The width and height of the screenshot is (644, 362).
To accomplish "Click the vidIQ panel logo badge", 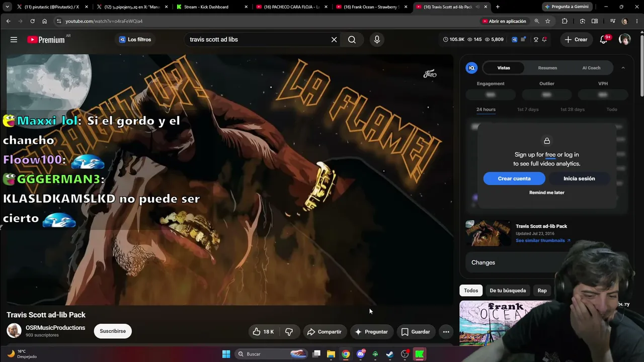I will pyautogui.click(x=471, y=68).
